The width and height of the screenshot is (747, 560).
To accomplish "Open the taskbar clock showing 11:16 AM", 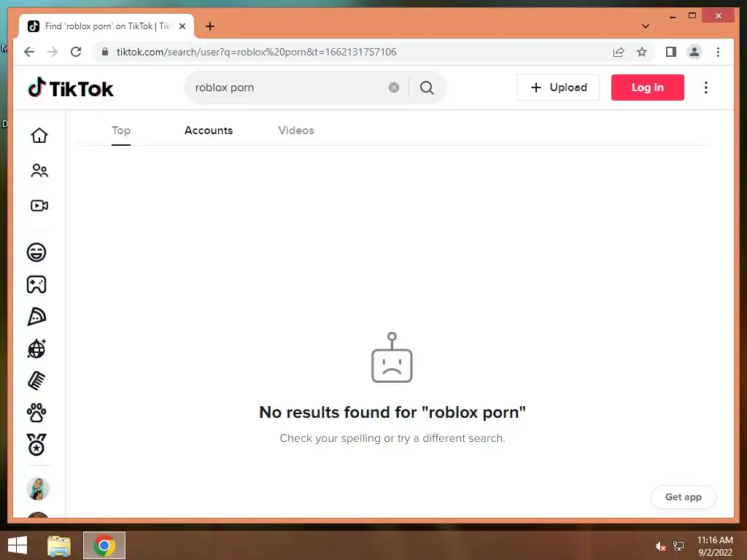I will pyautogui.click(x=715, y=546).
